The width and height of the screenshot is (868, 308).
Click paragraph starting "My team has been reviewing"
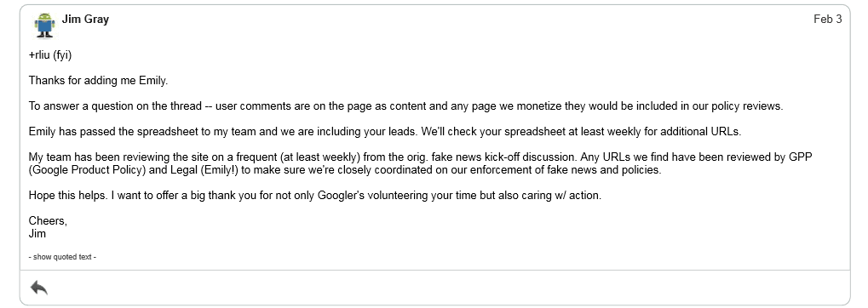coord(420,163)
